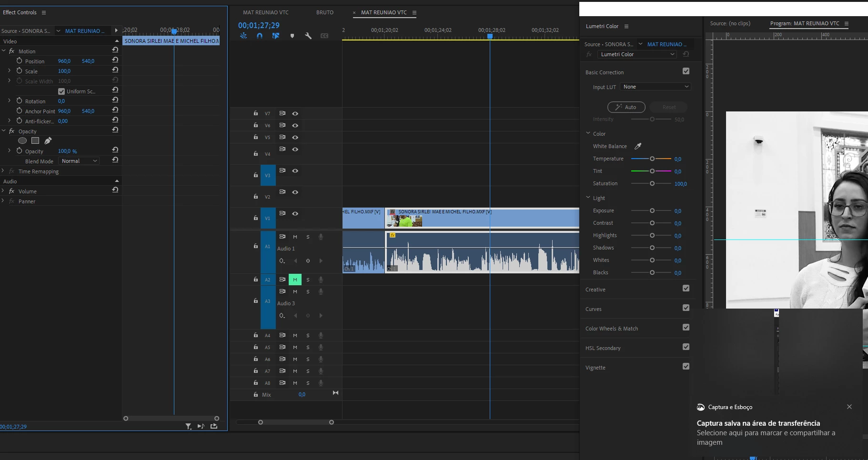Toggle animation stopwatch for Rotation
Image resolution: width=868 pixels, height=460 pixels.
[20, 101]
